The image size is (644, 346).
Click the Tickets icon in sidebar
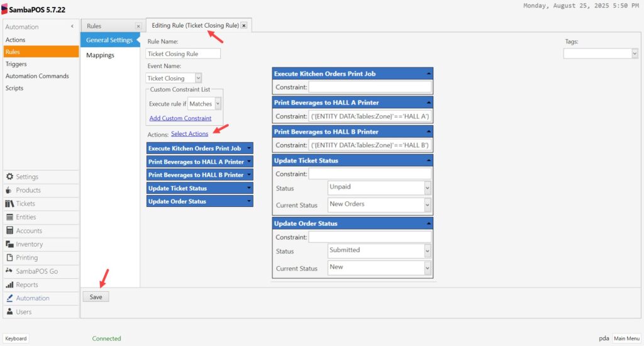(x=9, y=203)
